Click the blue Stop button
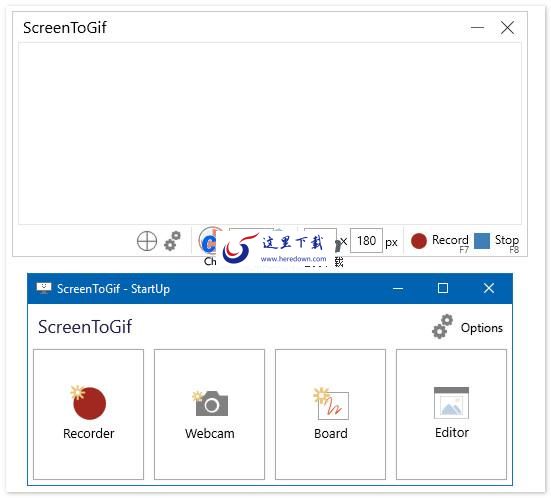The image size is (551, 498). pos(496,241)
